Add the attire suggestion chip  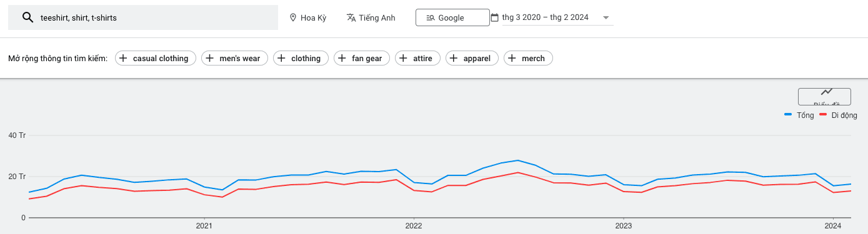pos(418,58)
